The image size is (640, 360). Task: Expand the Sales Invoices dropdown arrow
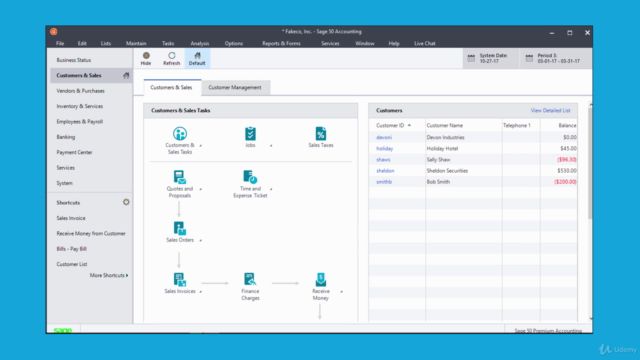click(x=200, y=292)
